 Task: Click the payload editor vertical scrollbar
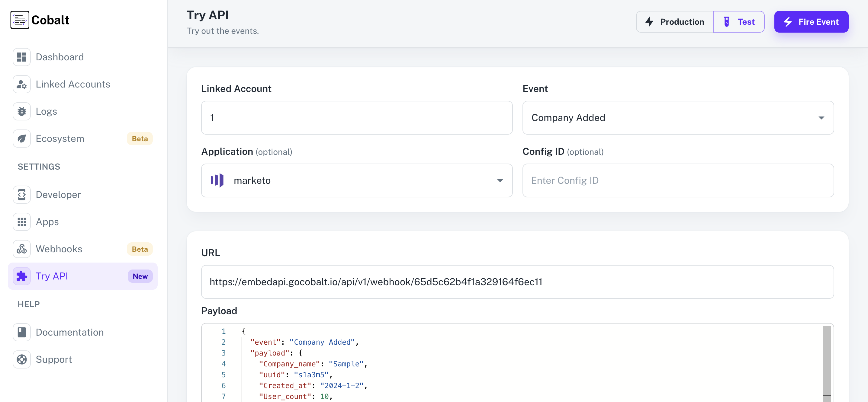tap(827, 360)
